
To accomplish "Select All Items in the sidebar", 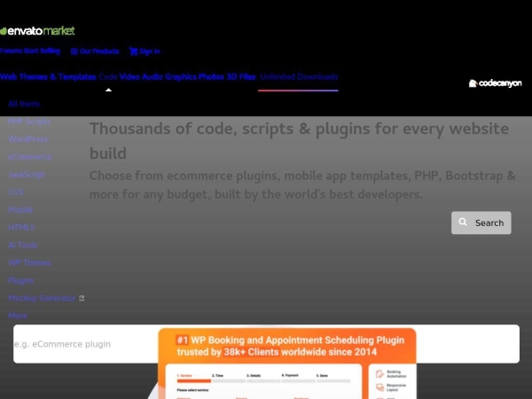I will pos(24,104).
